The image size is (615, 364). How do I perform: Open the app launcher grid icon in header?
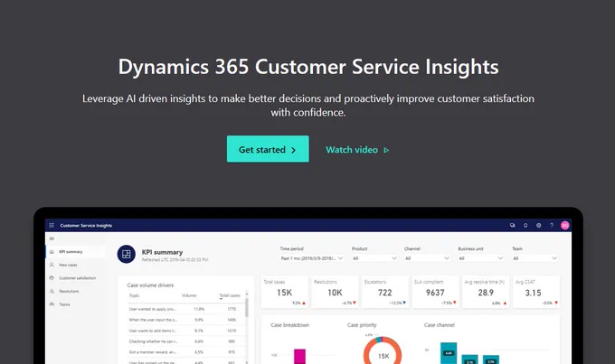pos(52,225)
